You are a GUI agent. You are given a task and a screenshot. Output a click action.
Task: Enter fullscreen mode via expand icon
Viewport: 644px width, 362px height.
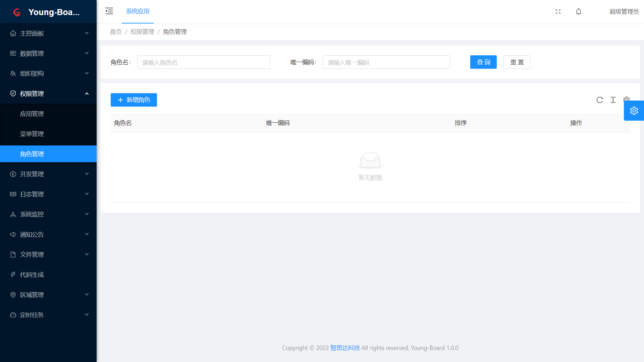click(558, 11)
